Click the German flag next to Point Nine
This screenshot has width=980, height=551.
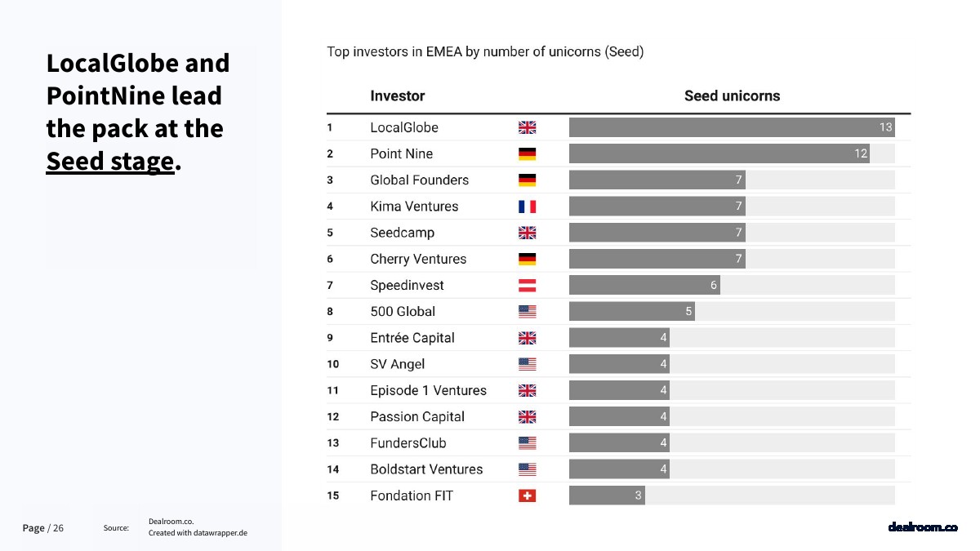pyautogui.click(x=527, y=153)
